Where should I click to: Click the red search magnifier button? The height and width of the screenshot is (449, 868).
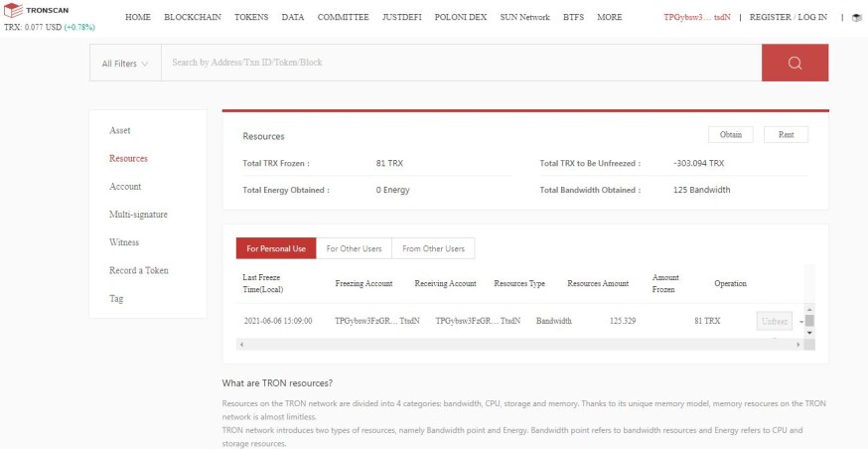[795, 63]
